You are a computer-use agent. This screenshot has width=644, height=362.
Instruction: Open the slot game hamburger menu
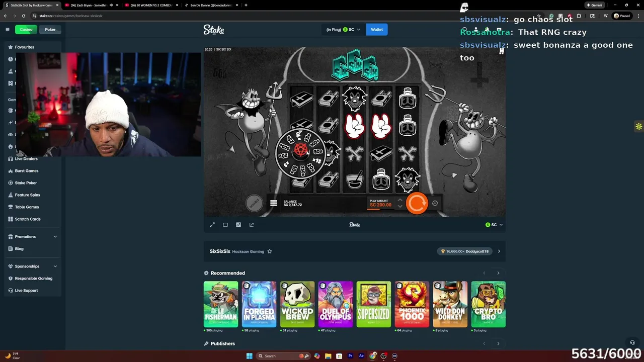[x=274, y=203]
